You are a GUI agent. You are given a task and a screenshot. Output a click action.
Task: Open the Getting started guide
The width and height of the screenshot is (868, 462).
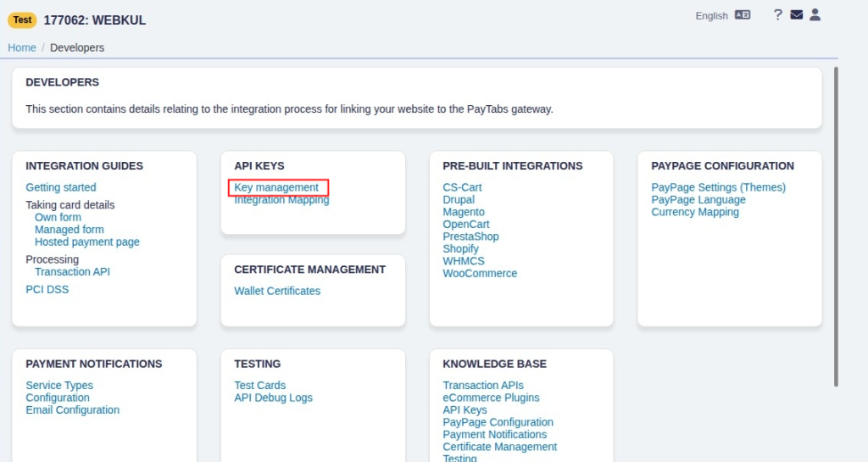click(x=61, y=187)
